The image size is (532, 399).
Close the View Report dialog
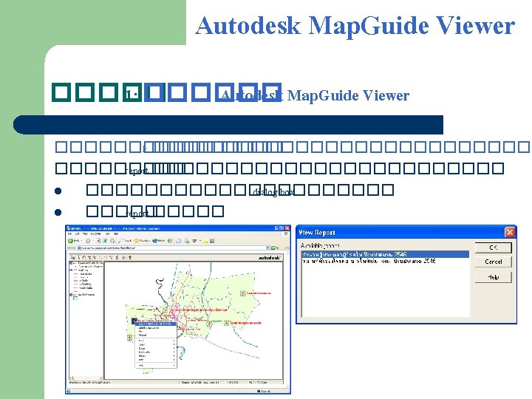click(510, 233)
